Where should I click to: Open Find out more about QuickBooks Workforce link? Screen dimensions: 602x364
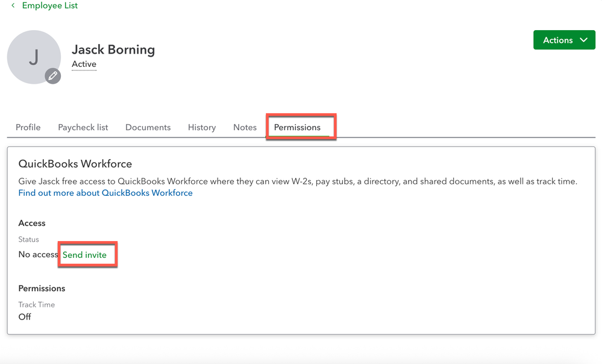105,193
